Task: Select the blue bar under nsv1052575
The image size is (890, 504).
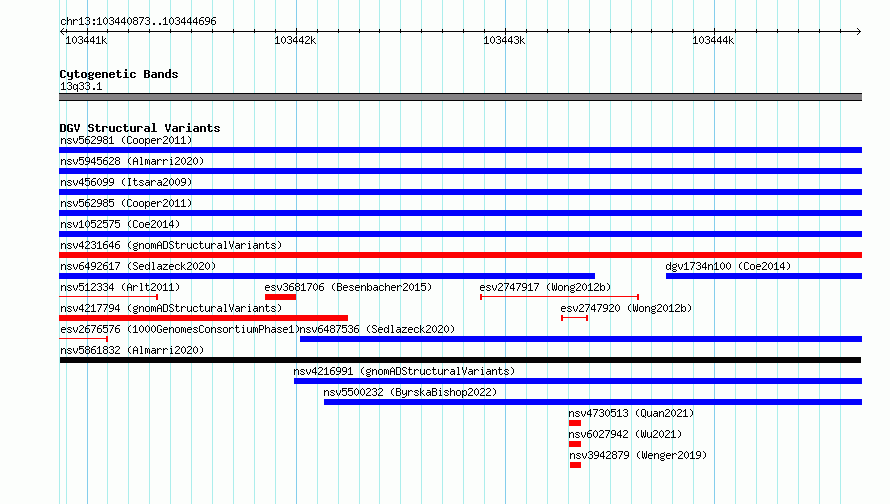Action: [460, 234]
